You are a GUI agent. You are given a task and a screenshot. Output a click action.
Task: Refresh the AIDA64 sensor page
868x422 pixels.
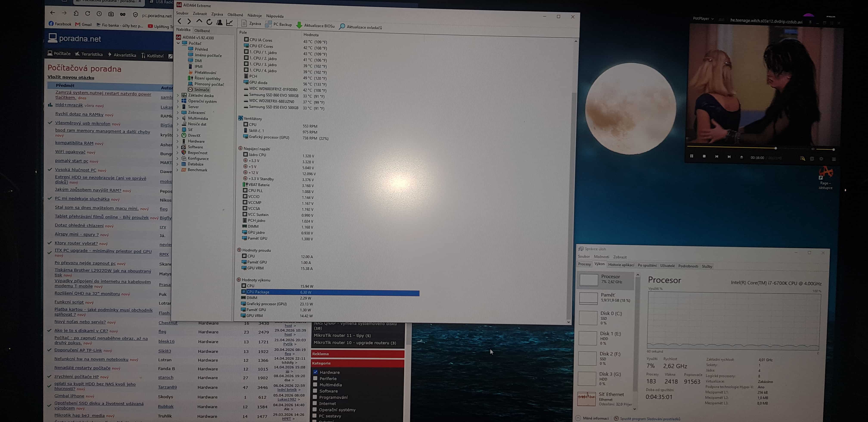(209, 22)
